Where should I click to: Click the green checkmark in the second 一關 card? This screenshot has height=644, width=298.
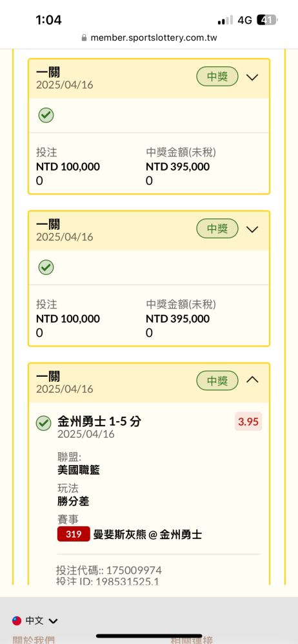(x=46, y=267)
